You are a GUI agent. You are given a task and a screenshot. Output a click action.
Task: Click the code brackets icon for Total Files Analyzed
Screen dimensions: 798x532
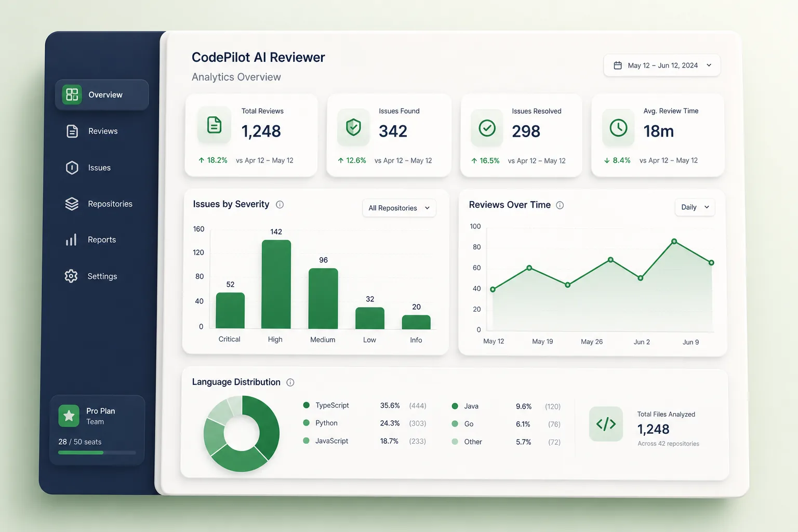[x=606, y=424]
